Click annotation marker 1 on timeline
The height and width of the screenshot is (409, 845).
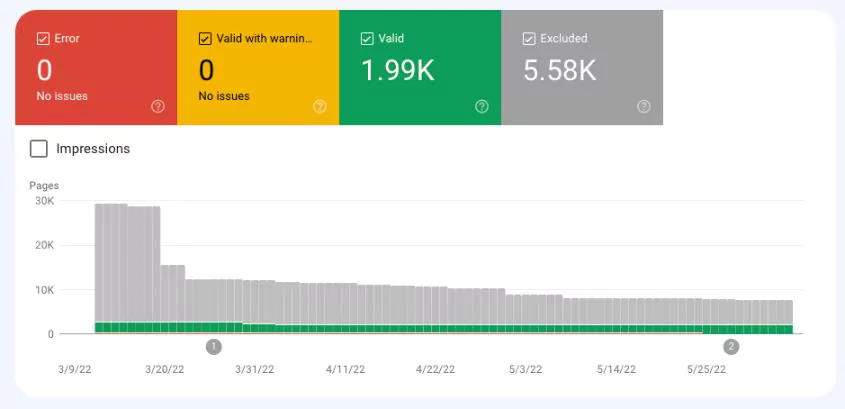(x=213, y=347)
